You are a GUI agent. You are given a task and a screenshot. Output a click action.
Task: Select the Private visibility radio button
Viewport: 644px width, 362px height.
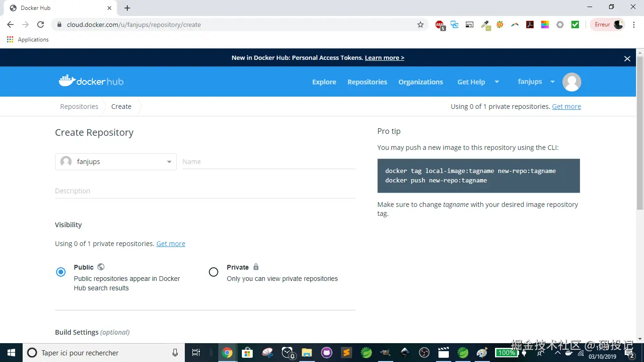pos(214,272)
